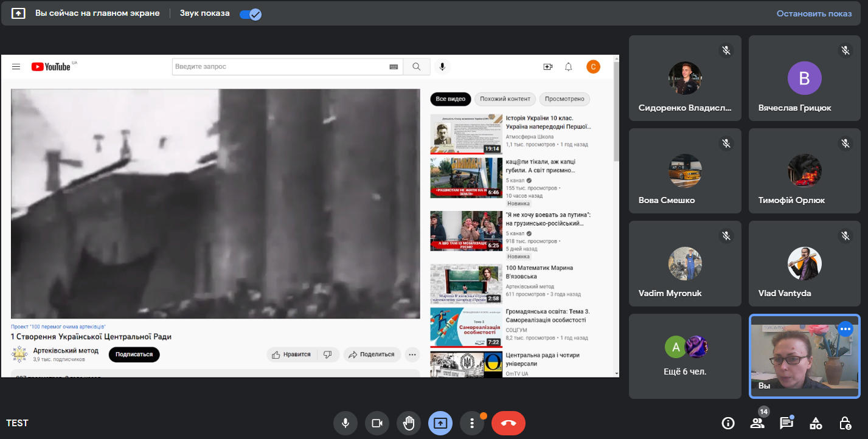
Task: Click Остановить показ link
Action: click(814, 13)
